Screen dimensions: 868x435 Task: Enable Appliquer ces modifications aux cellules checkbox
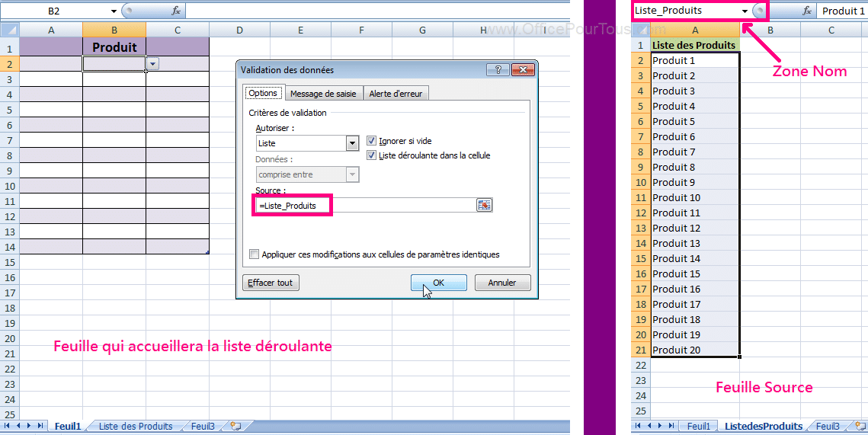pos(255,254)
